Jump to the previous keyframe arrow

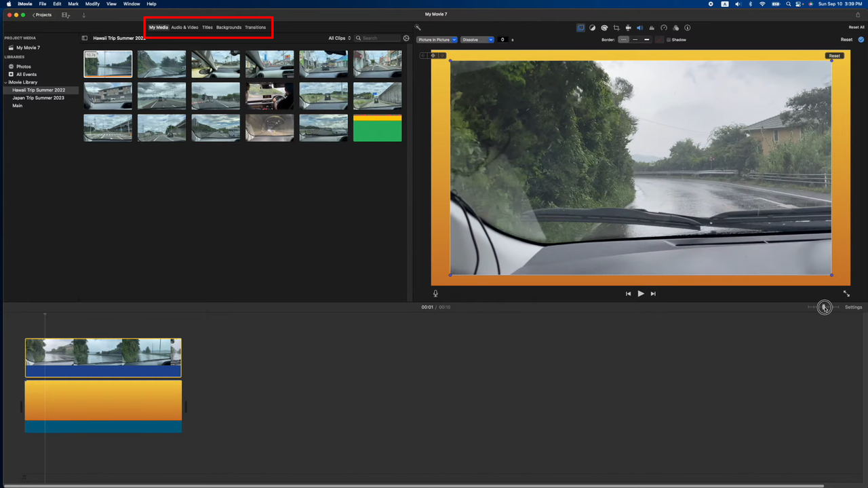425,56
